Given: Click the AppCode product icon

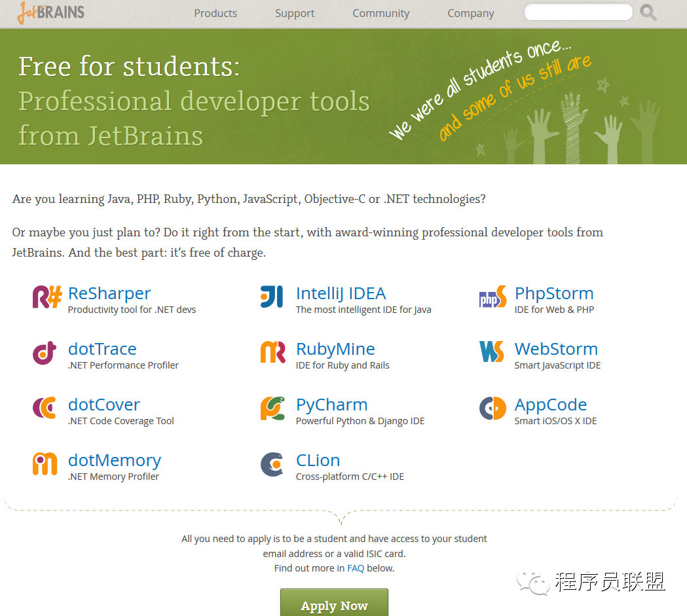Looking at the screenshot, I should [493, 408].
